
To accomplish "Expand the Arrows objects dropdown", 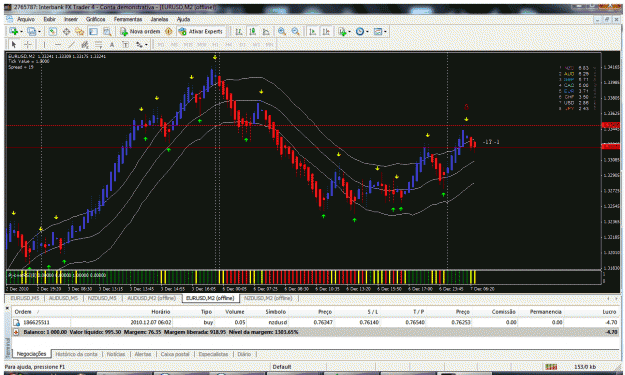I will (x=146, y=44).
